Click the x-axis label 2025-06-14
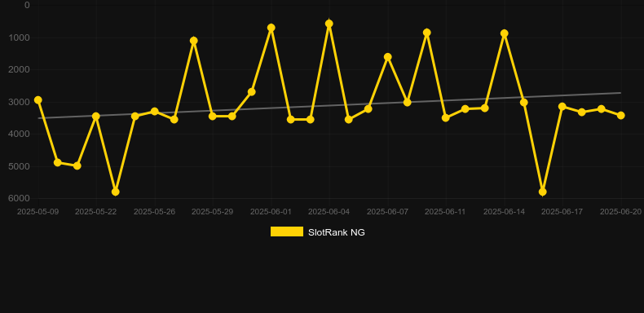Image resolution: width=644 pixels, height=313 pixels. (505, 212)
